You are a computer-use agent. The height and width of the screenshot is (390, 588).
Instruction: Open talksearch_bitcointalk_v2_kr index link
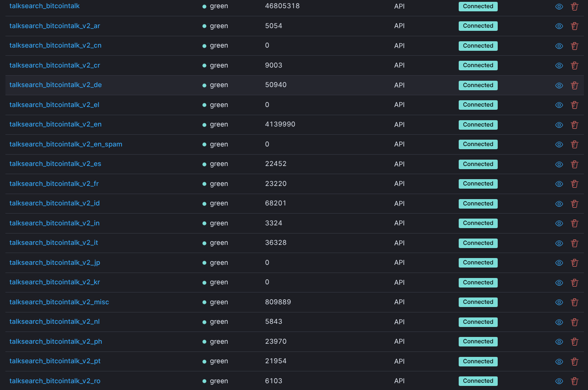[x=55, y=282]
